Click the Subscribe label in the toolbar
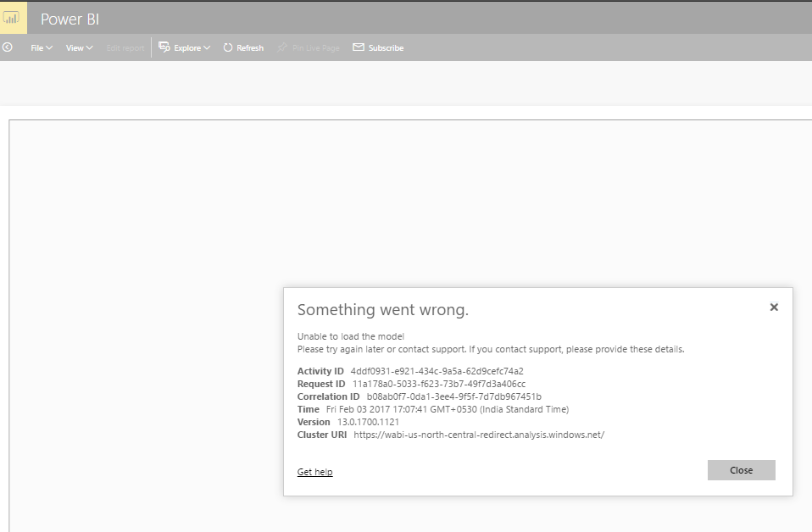 (x=386, y=47)
